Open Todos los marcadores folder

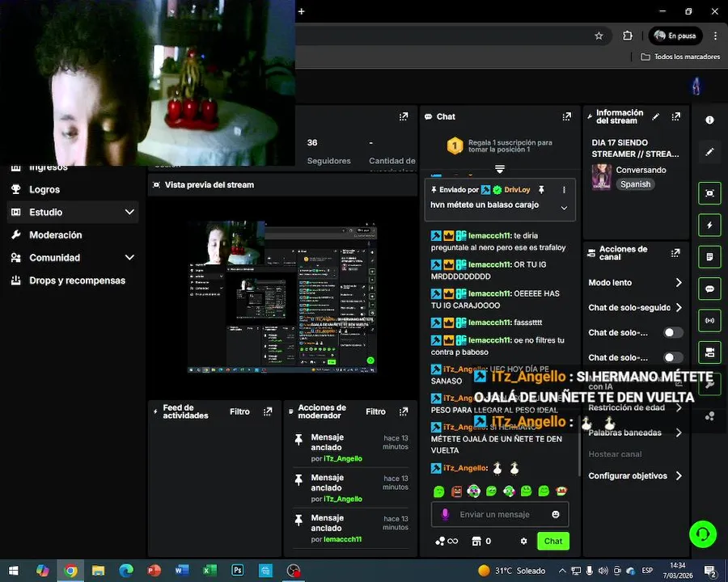point(680,57)
